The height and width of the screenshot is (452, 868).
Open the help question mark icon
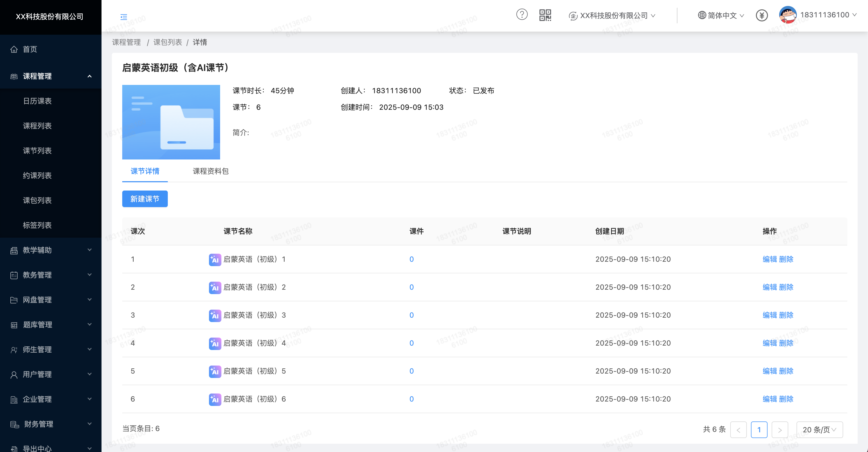(x=522, y=15)
